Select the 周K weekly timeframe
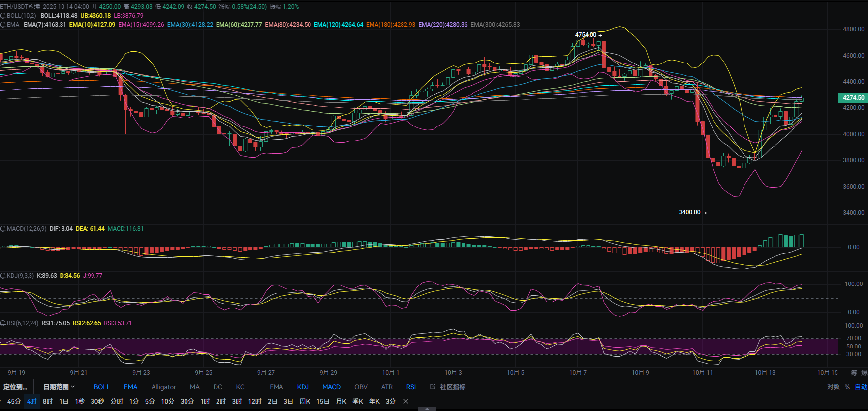 click(305, 401)
